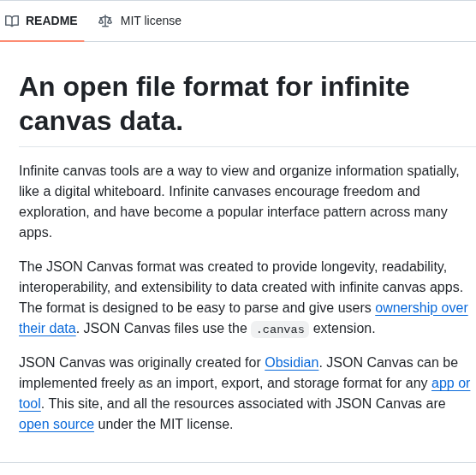Follow the 'open source' link
The image size is (476, 475).
(x=57, y=425)
